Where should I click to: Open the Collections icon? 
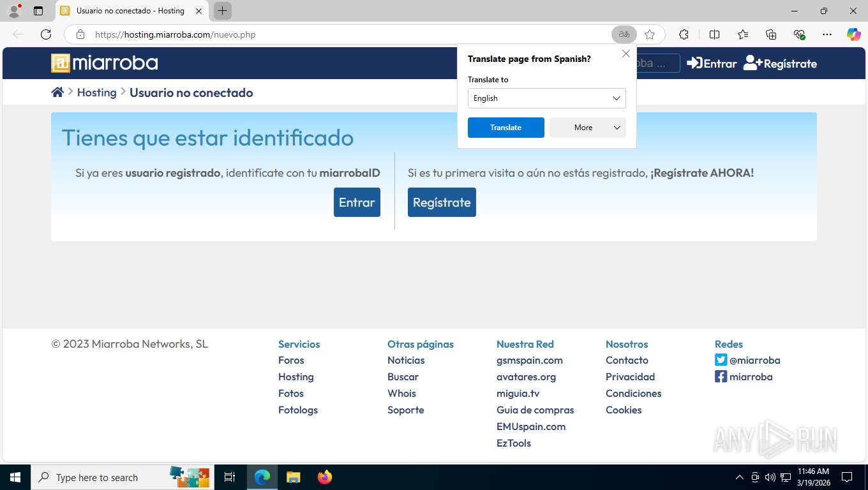(771, 34)
